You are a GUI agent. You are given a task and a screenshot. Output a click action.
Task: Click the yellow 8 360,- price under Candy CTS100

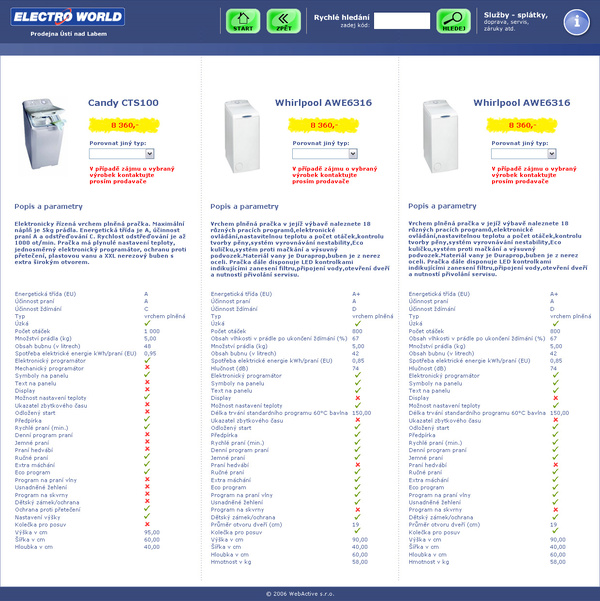point(124,125)
